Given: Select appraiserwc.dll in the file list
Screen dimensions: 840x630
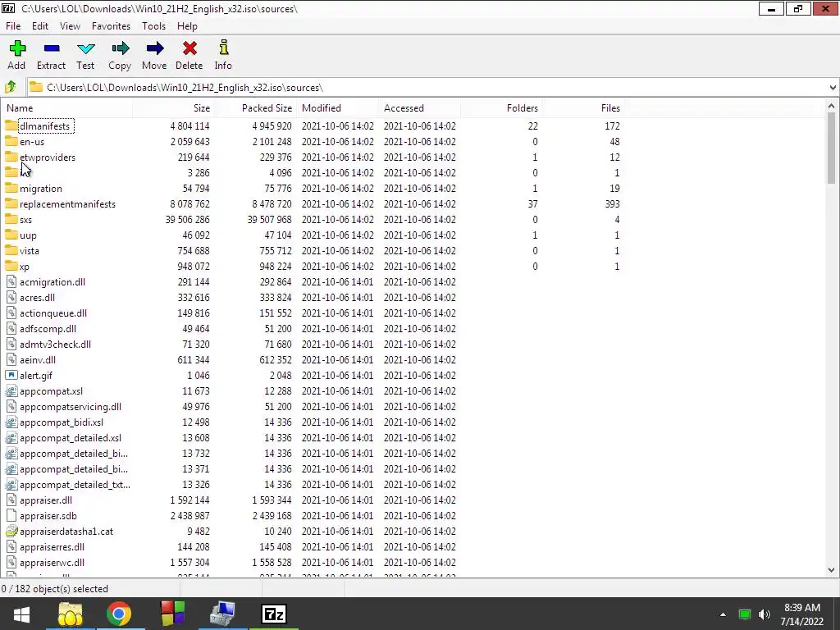Looking at the screenshot, I should 52,563.
